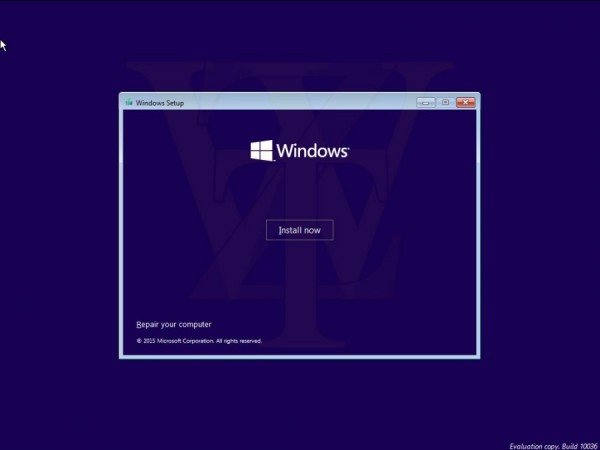The image size is (600, 450).
Task: Close the Windows Setup dialog
Action: click(x=465, y=102)
